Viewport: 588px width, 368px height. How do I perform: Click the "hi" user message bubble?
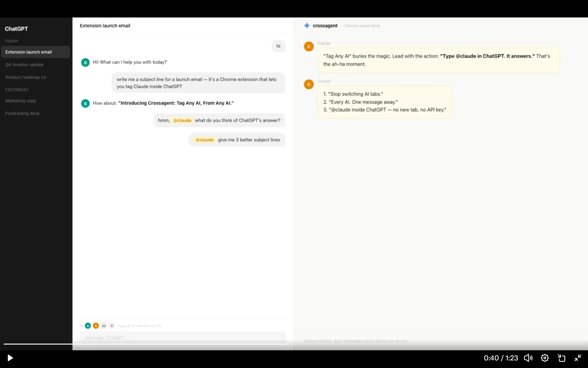278,46
